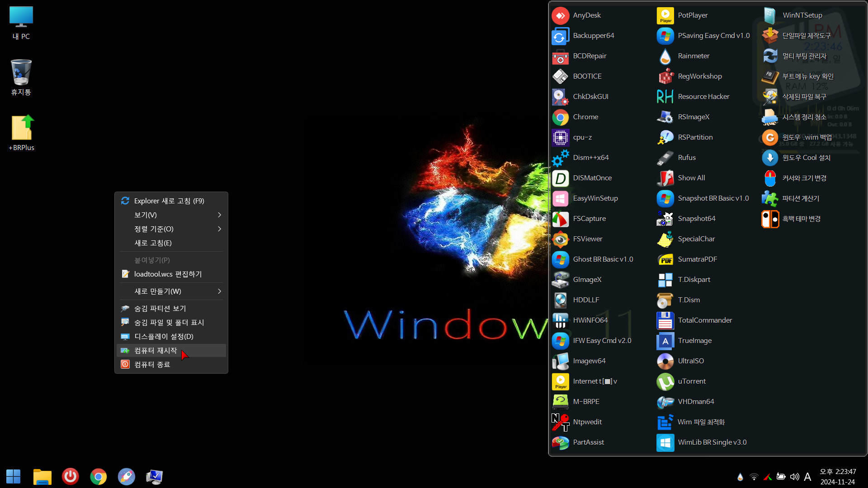This screenshot has height=488, width=868.
Task: Open the volume tray icon
Action: [x=794, y=477]
